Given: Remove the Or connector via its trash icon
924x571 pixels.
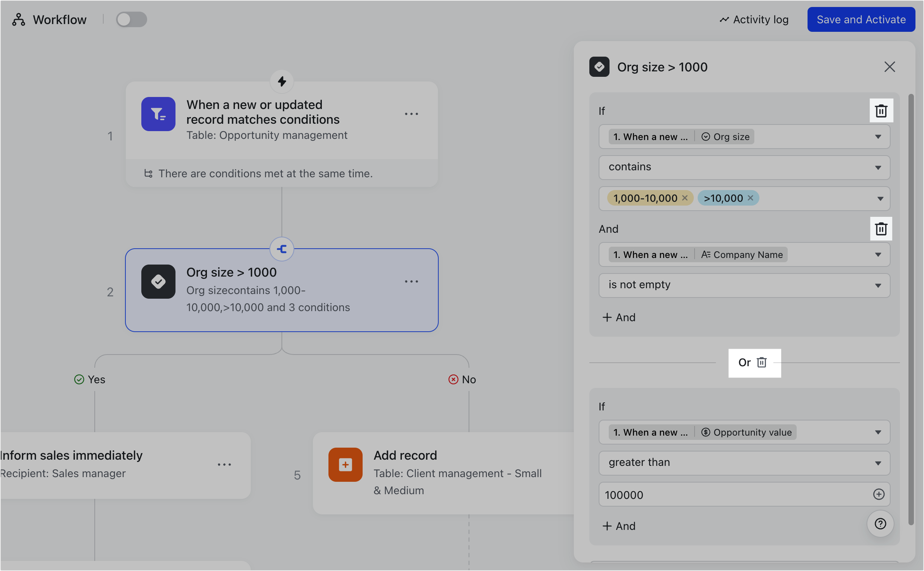Looking at the screenshot, I should (762, 362).
